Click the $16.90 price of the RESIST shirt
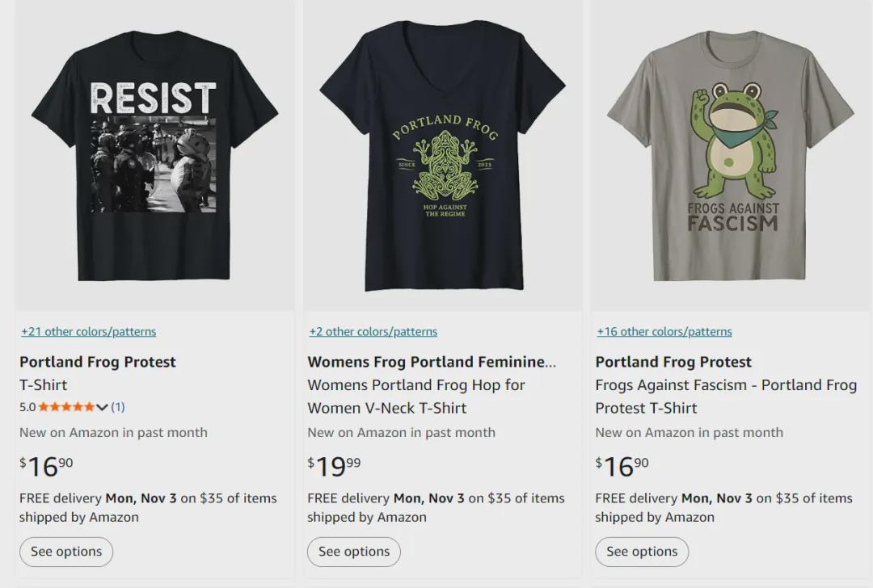This screenshot has width=873, height=588. tap(46, 466)
